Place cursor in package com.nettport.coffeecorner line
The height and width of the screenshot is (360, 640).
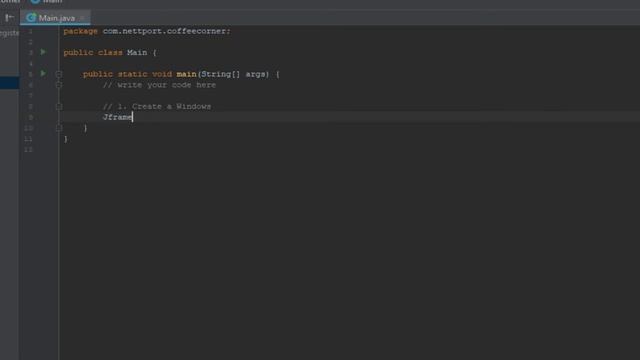tap(147, 31)
